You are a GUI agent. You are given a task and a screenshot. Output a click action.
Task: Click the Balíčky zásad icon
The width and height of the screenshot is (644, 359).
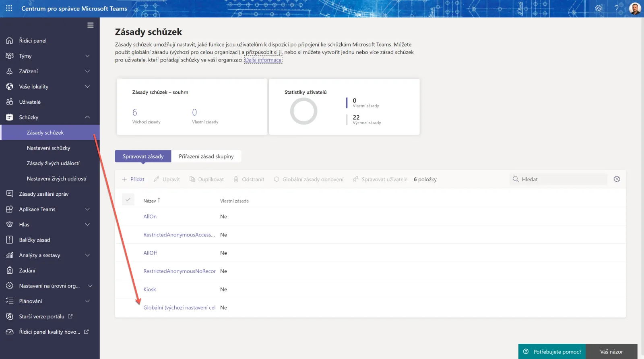[10, 240]
